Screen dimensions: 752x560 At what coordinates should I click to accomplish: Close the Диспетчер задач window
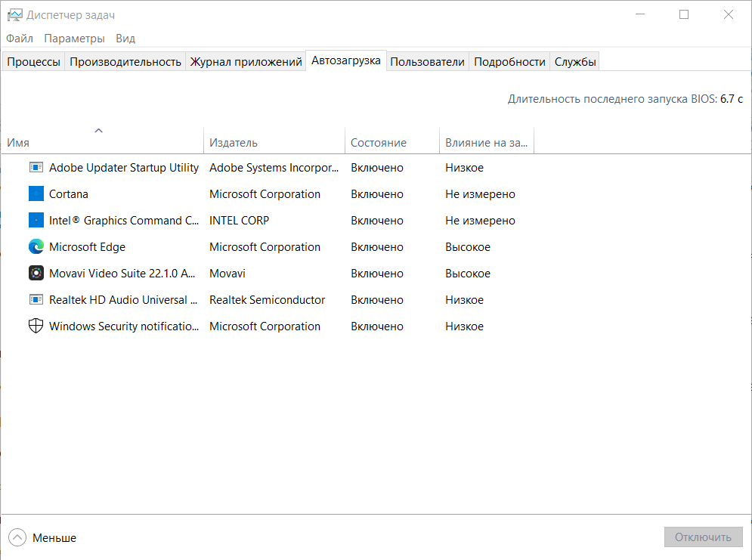point(728,14)
